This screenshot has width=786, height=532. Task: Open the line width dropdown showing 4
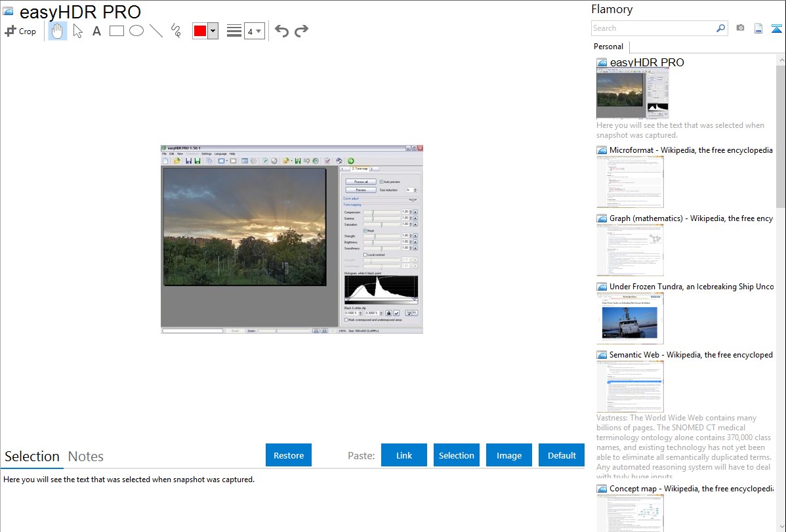click(x=254, y=31)
